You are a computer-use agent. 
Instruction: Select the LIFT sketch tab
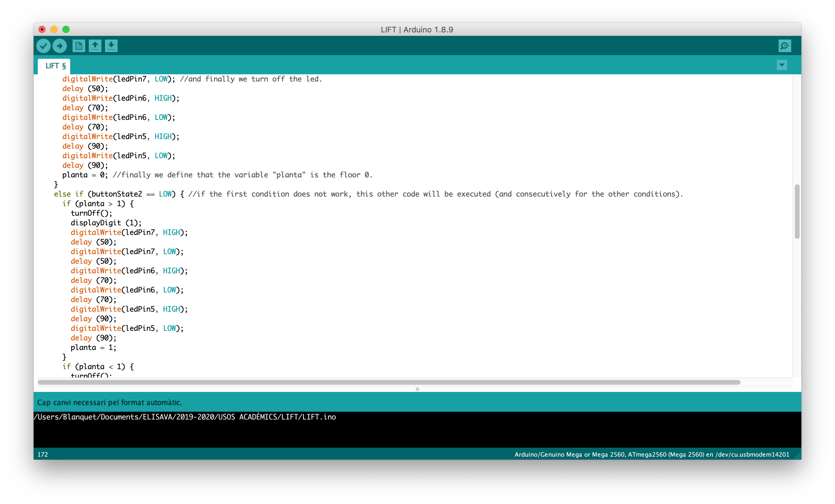pos(54,66)
